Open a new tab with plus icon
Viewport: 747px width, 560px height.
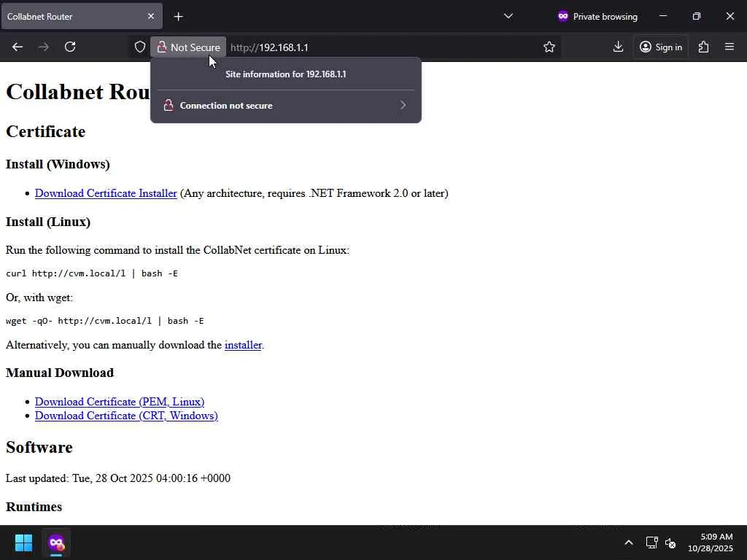tap(179, 17)
